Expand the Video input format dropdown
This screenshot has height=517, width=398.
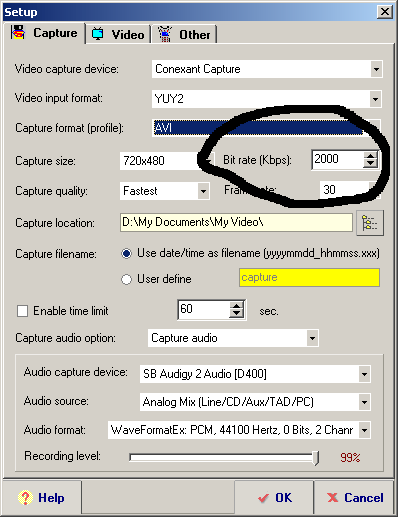376,99
